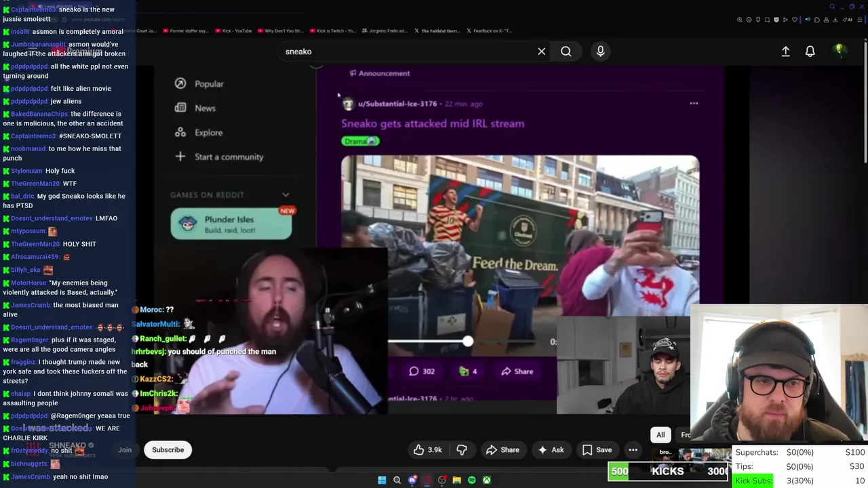Open the upload/create icon at top right

point(785,52)
